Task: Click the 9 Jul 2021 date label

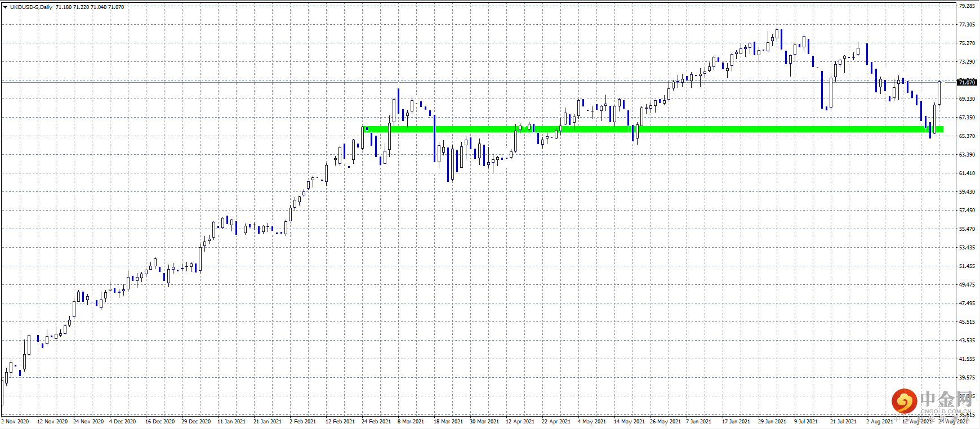Action: click(806, 422)
